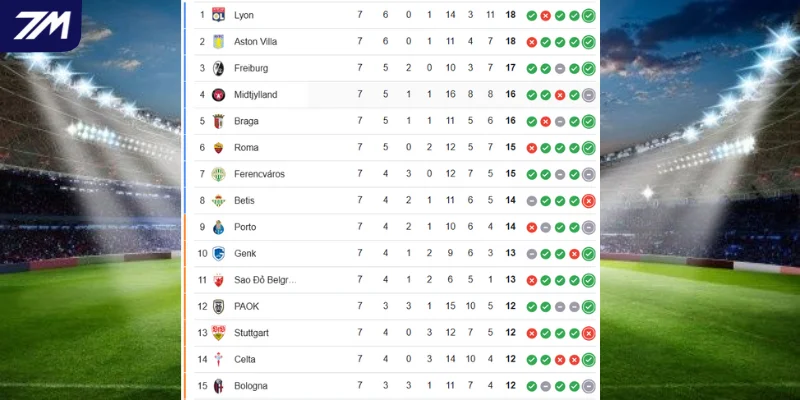Click the Porto club crest

click(x=218, y=227)
